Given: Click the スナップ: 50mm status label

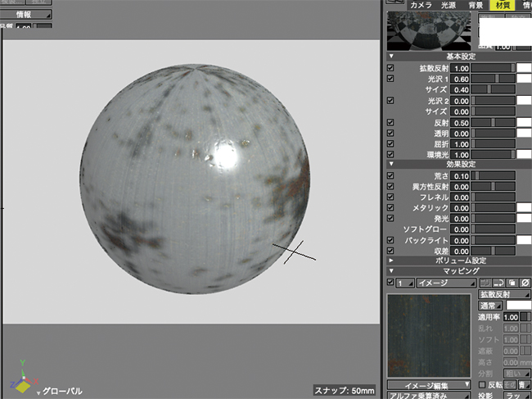Looking at the screenshot, I should (x=345, y=391).
